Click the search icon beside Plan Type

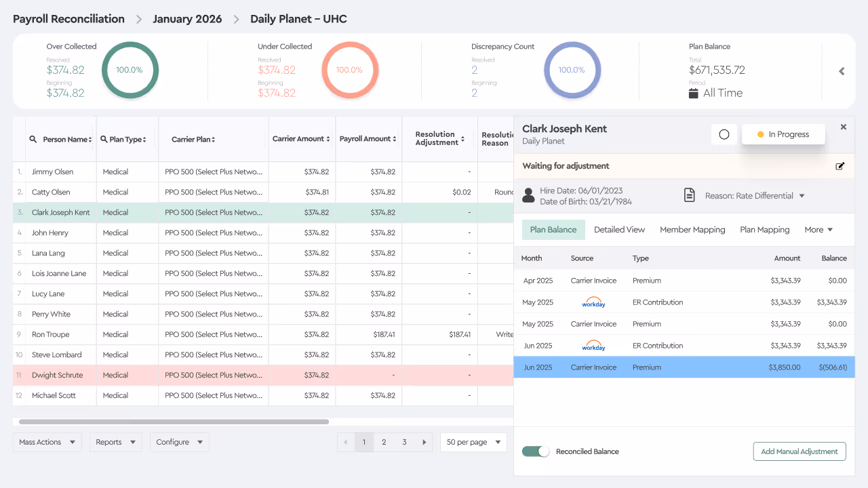104,140
